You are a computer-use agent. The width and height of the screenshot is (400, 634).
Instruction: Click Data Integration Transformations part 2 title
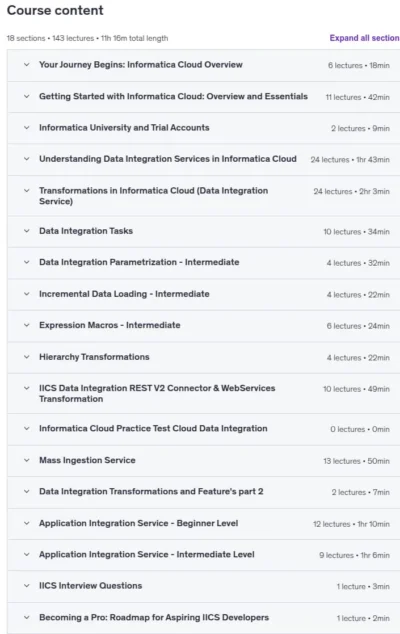click(x=151, y=492)
